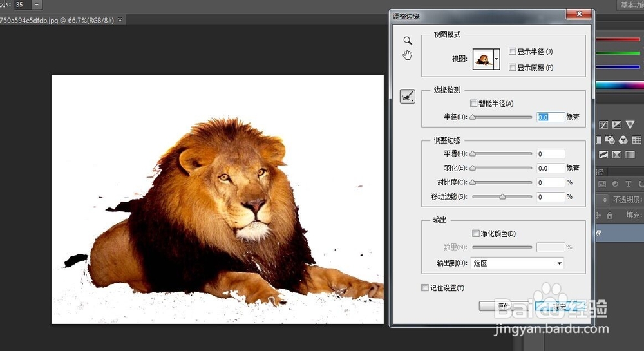Pick a color from the spectrum bar
Screen dimensions: 644x351
click(x=620, y=85)
